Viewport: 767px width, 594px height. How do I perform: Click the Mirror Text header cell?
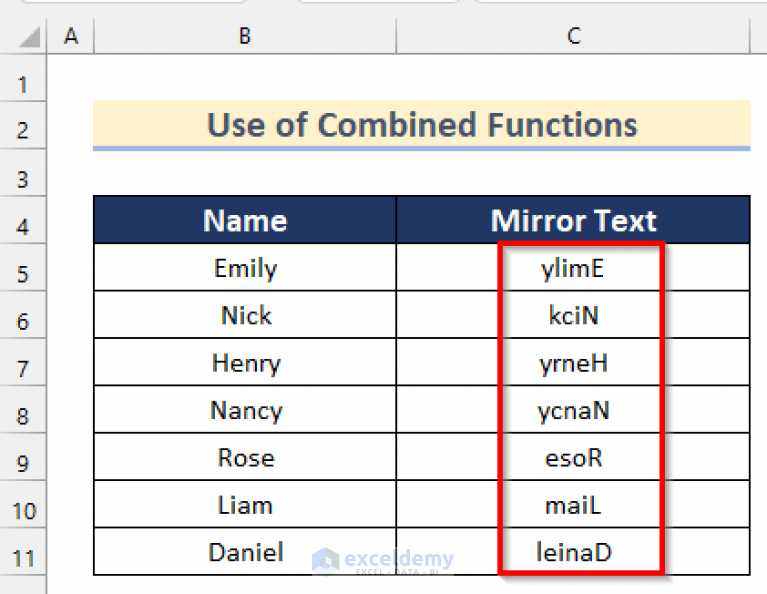click(x=573, y=220)
